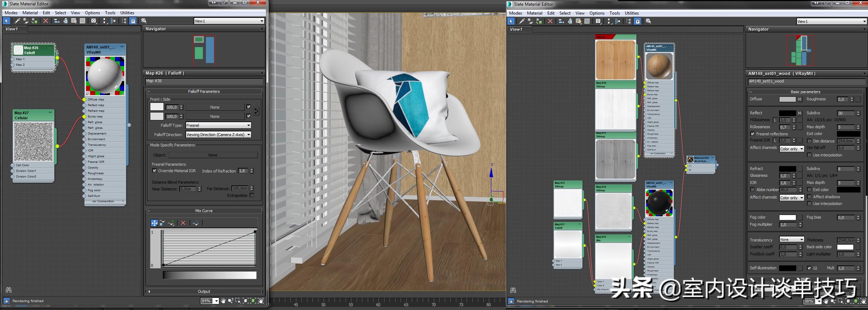The image size is (868, 310).
Task: Toggle Override Material IOR checkbox
Action: (155, 171)
